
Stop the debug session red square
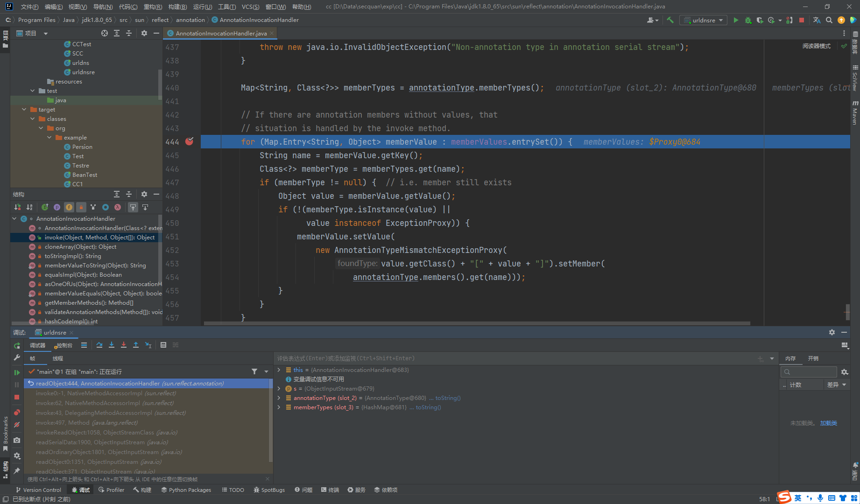click(x=17, y=397)
